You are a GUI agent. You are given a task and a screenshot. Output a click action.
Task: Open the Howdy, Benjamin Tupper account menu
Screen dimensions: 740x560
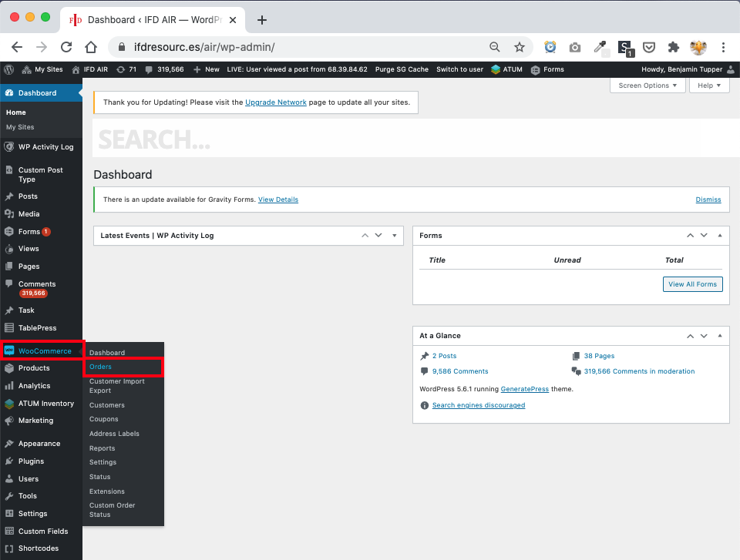688,69
